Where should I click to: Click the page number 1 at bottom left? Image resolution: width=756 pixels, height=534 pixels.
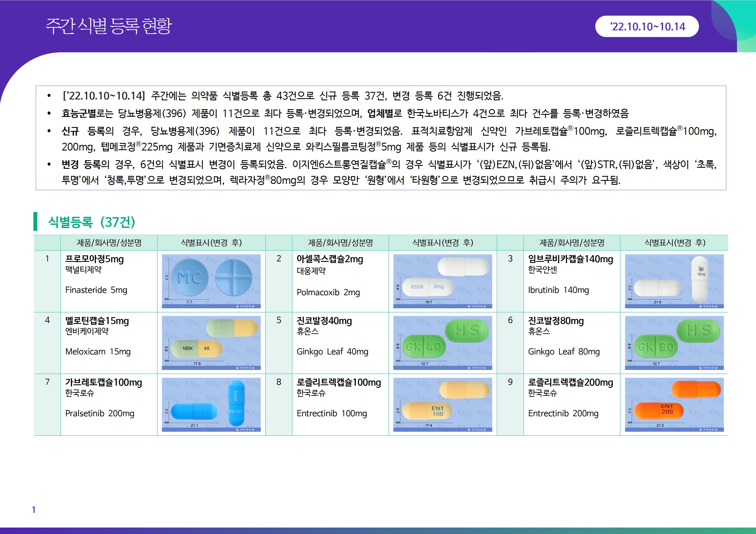tap(34, 510)
